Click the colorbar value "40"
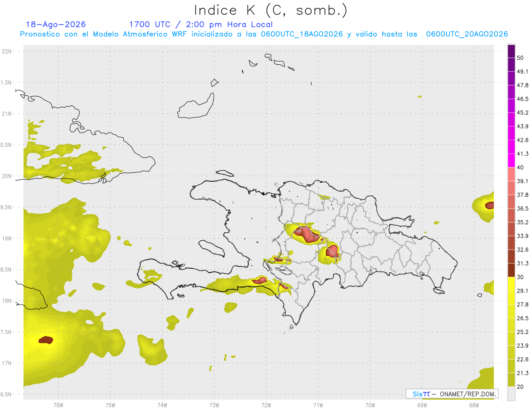This screenshot has height=411, width=532. pyautogui.click(x=521, y=167)
